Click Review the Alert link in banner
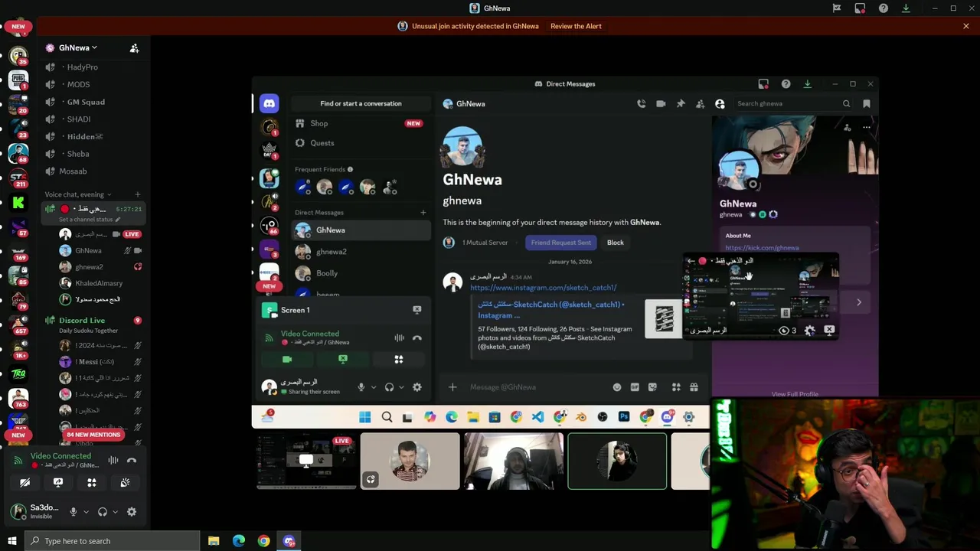The width and height of the screenshot is (980, 551). pyautogui.click(x=576, y=26)
